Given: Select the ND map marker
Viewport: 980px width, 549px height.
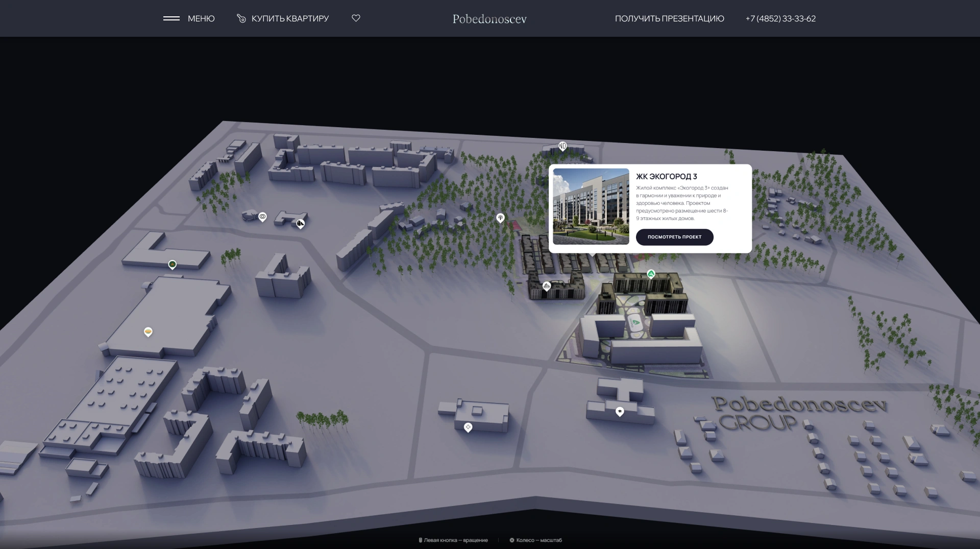Looking at the screenshot, I should pyautogui.click(x=562, y=147).
